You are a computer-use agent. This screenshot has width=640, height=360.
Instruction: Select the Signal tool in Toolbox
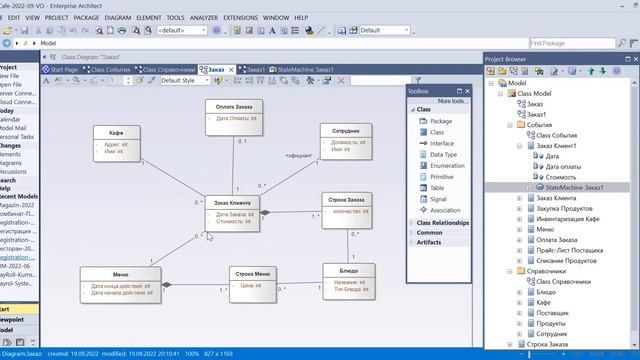pos(433,199)
